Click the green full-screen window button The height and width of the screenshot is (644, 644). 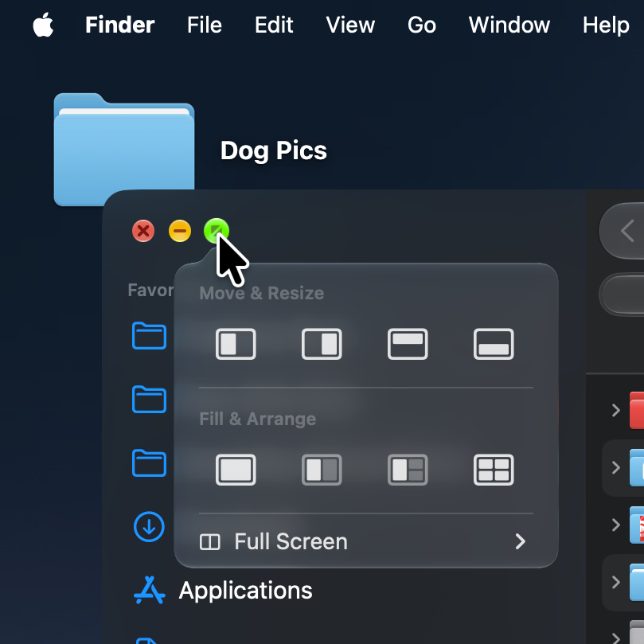tap(217, 230)
